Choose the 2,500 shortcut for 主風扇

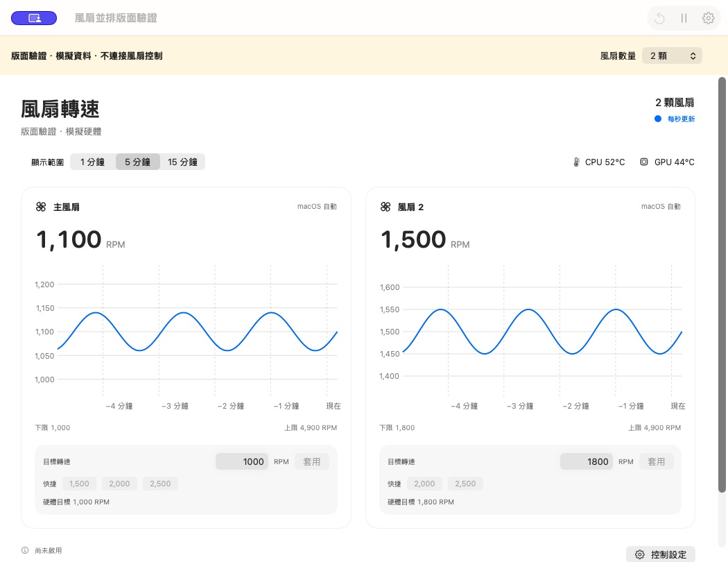pos(160,484)
